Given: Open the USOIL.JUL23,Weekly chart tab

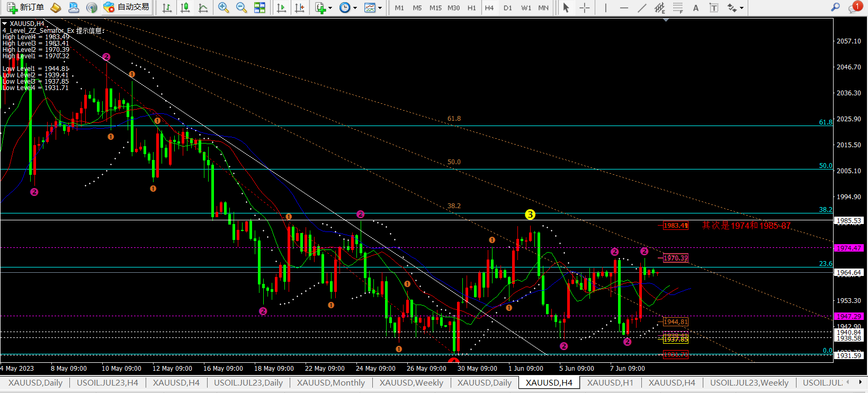Looking at the screenshot, I should tap(749, 382).
